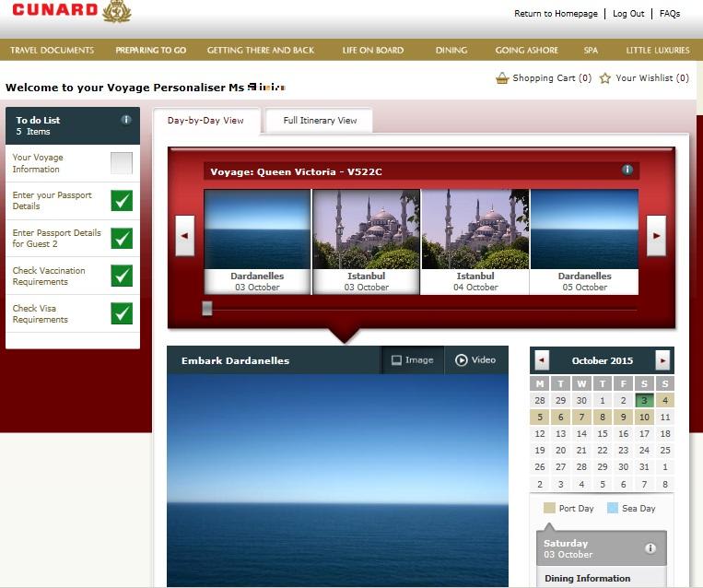Select highlighted day 3 in calendar

pos(644,400)
